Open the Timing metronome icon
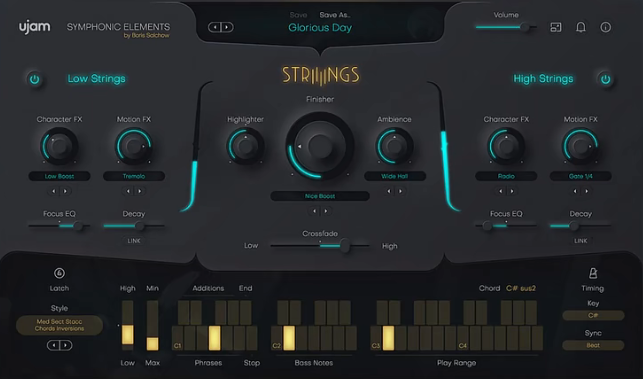 [x=593, y=273]
